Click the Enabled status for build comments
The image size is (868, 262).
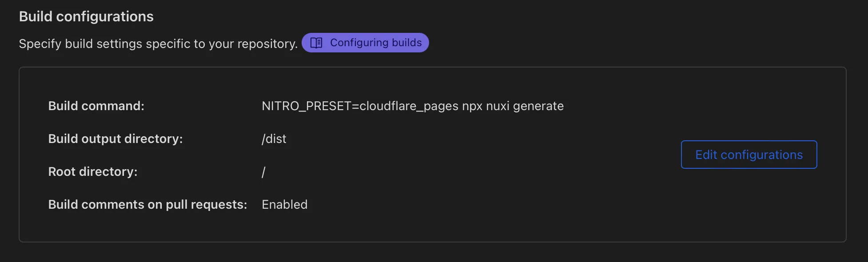[x=284, y=204]
